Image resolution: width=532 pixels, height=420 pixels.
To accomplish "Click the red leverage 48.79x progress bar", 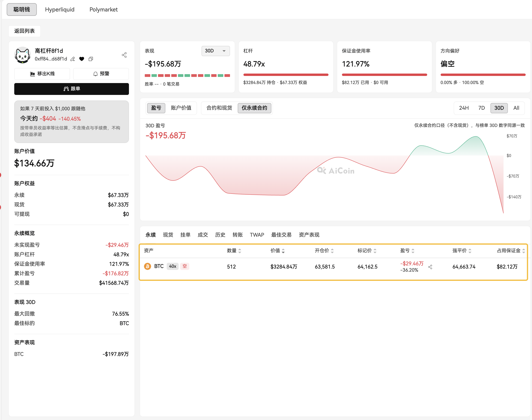I will tap(286, 75).
